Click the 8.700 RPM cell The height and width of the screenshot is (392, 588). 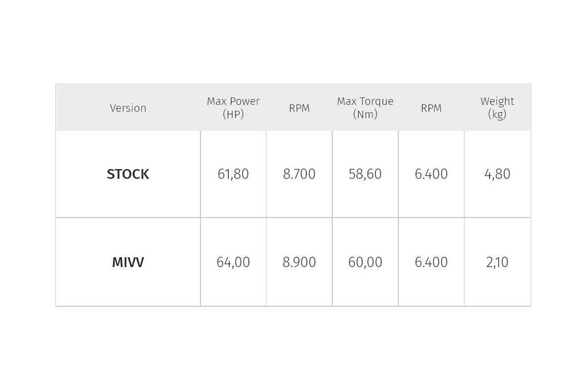(299, 174)
